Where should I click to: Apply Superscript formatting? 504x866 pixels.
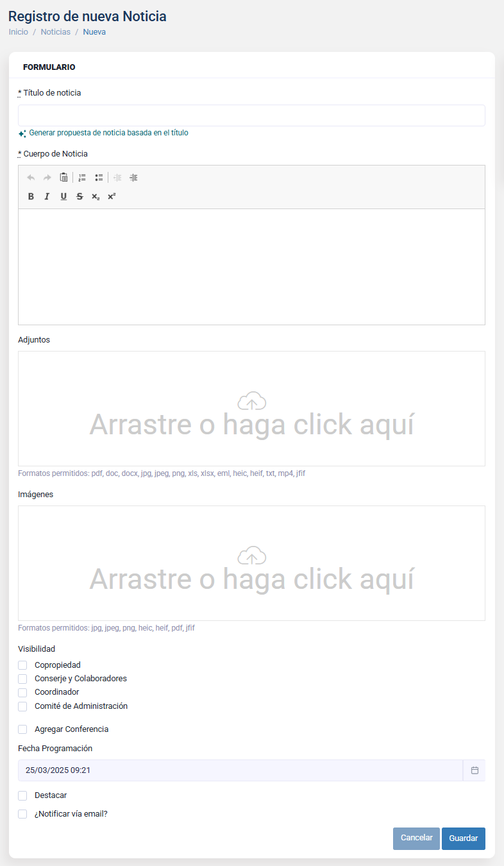click(x=112, y=196)
